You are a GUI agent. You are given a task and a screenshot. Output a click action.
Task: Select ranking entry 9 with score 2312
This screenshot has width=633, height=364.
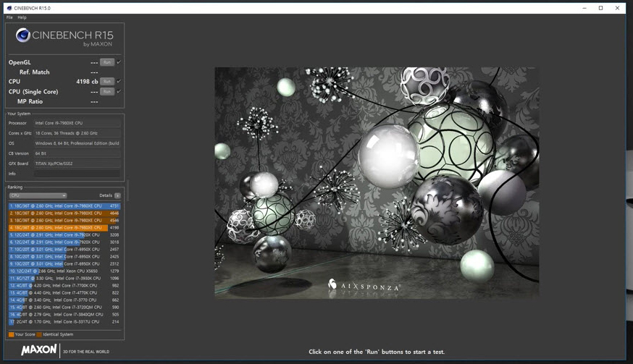point(64,264)
